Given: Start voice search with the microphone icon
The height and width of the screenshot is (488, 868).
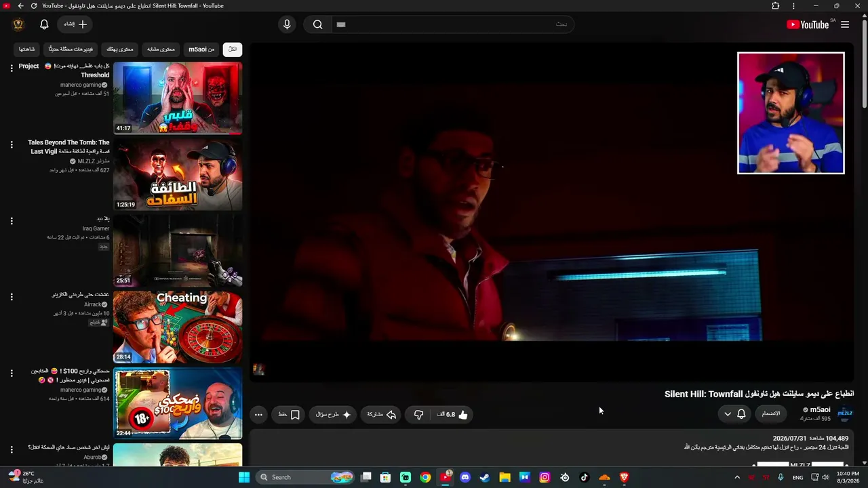Looking at the screenshot, I should coord(287,24).
